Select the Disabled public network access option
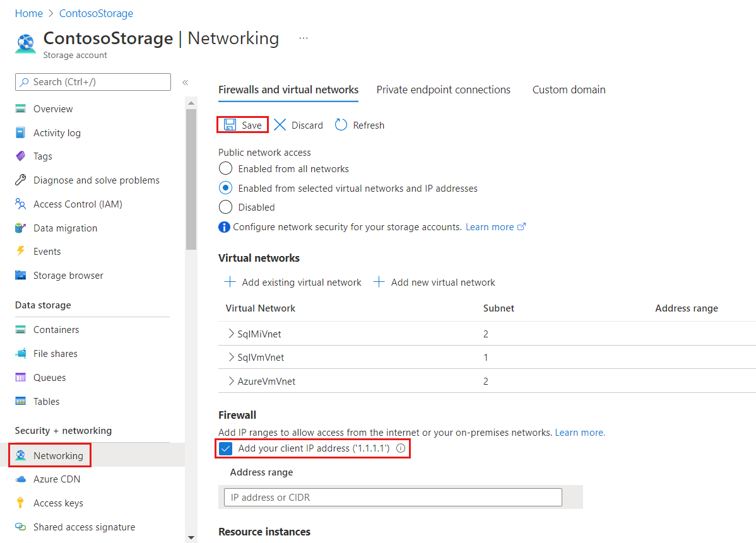Screen dimensions: 756x543 225,207
